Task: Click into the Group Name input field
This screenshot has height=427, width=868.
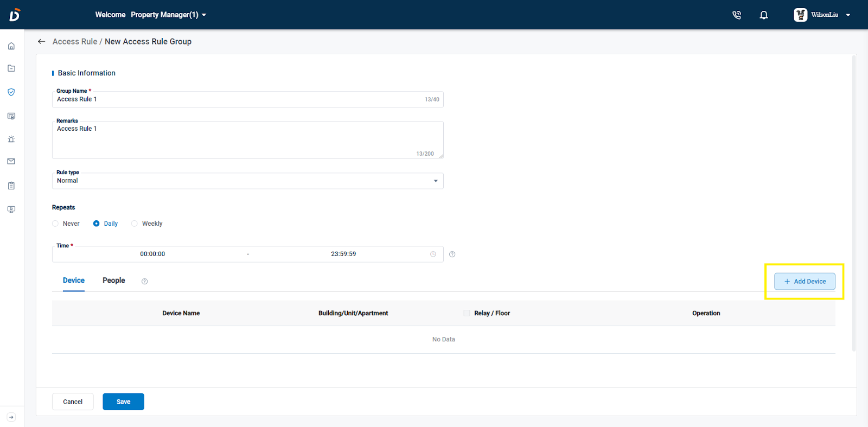Action: pyautogui.click(x=239, y=100)
